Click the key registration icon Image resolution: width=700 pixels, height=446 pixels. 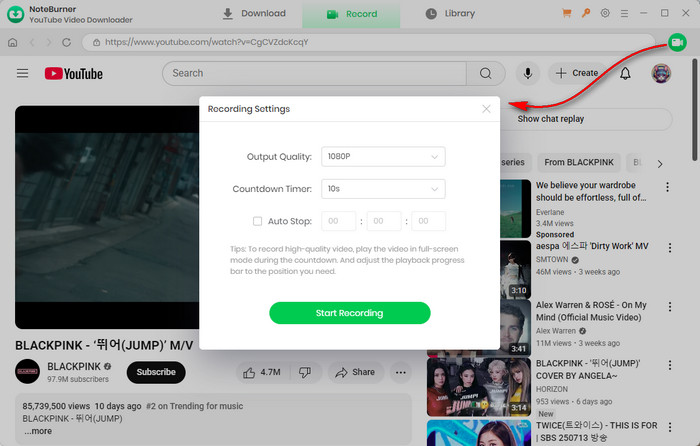coord(586,13)
